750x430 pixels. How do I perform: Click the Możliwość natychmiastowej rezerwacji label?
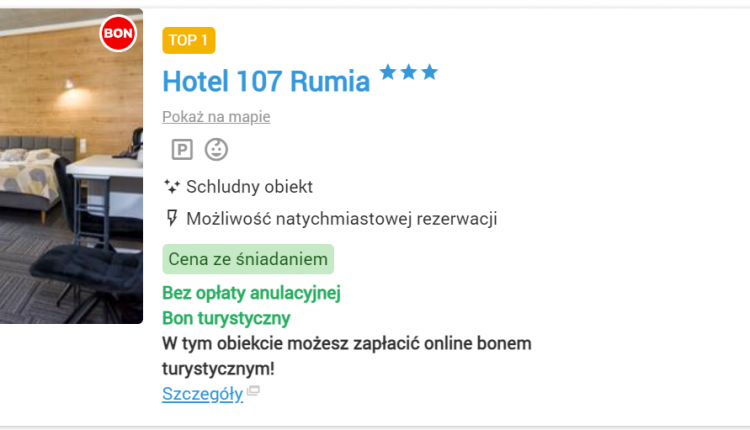pos(341,219)
